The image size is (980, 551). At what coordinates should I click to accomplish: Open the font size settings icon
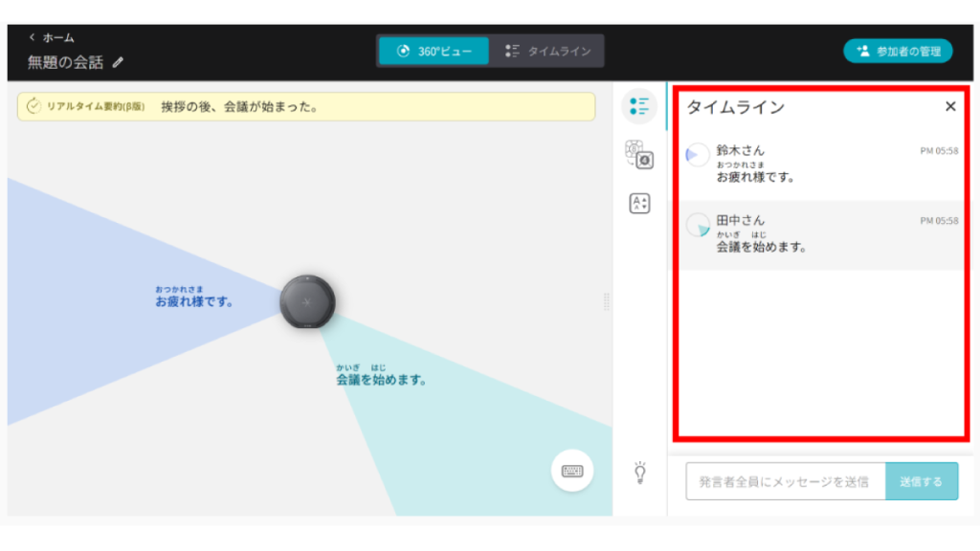pos(638,203)
